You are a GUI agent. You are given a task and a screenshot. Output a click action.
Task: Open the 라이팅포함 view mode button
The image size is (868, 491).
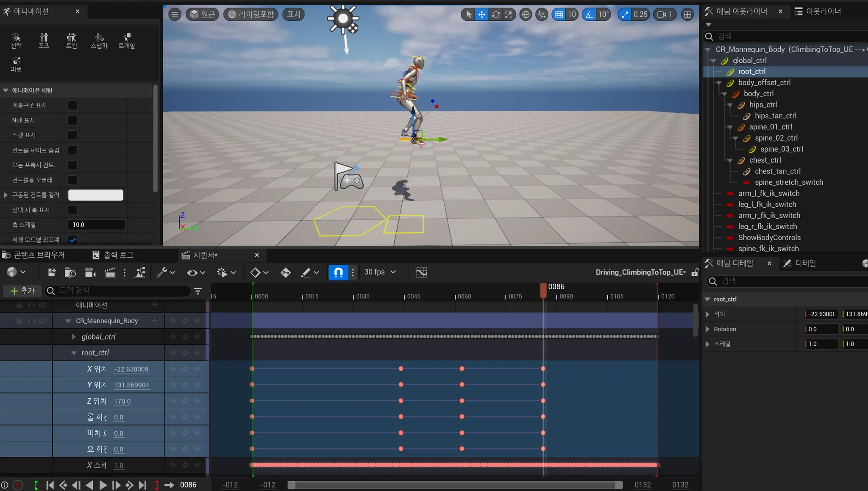tap(251, 14)
